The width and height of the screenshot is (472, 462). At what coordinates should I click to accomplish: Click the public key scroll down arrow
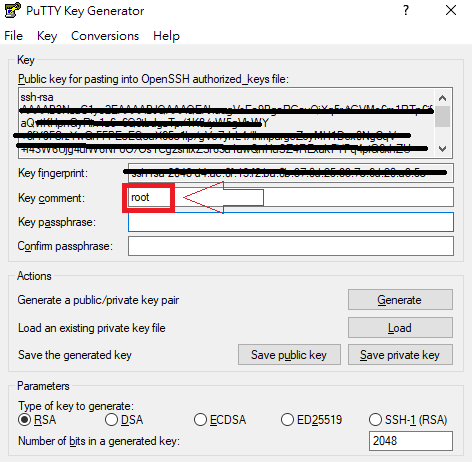tap(442, 148)
